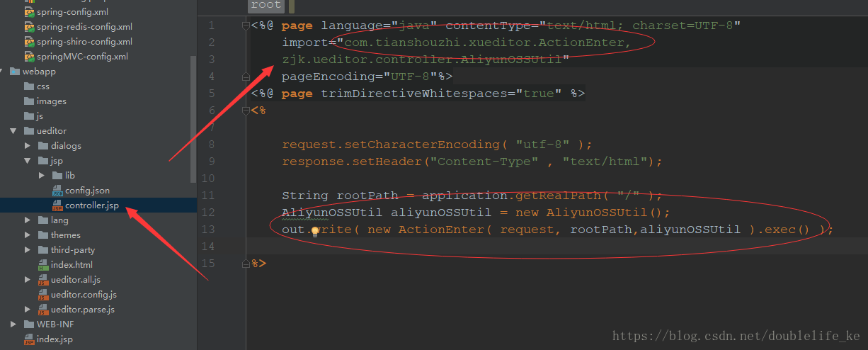Click the config.json file icon
868x350 pixels.
(57, 191)
